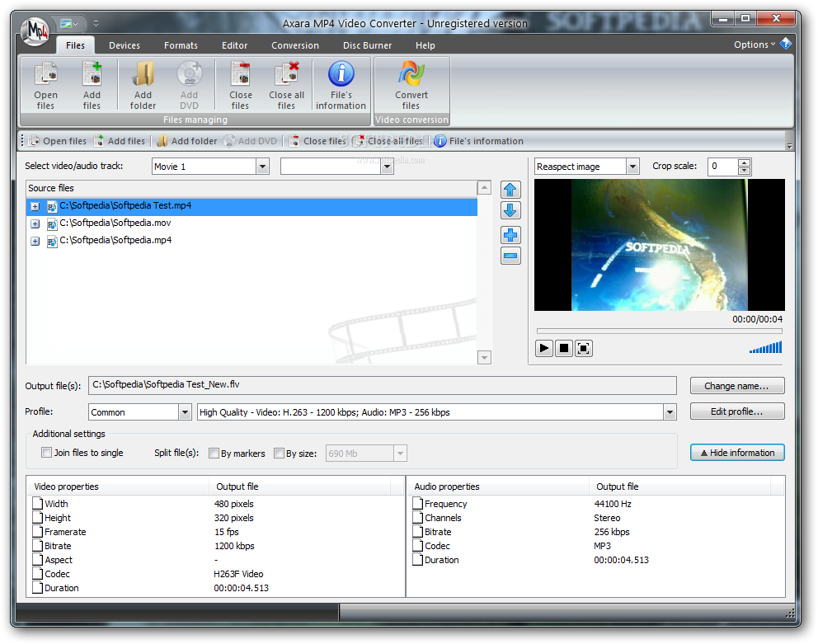Adjust the blue volume level bars
Viewport: 818px width, 644px height.
766,348
